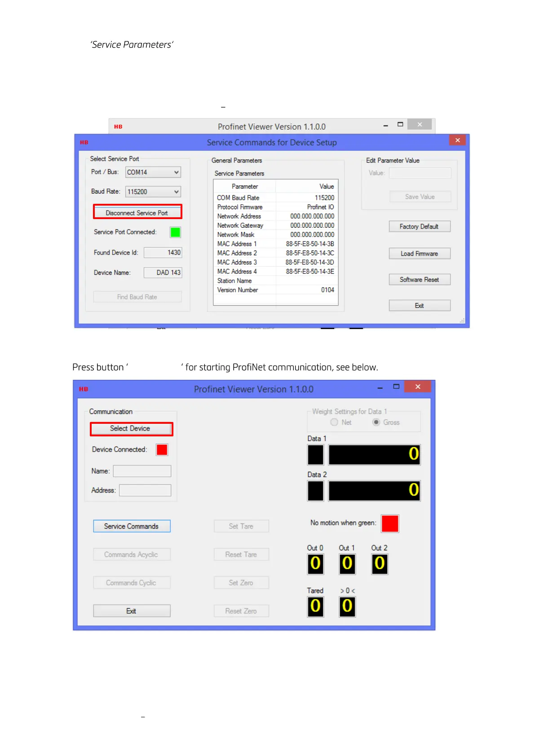Image resolution: width=535 pixels, height=756 pixels.
Task: Click Exit in lower Profinet Viewer window
Action: pyautogui.click(x=132, y=611)
